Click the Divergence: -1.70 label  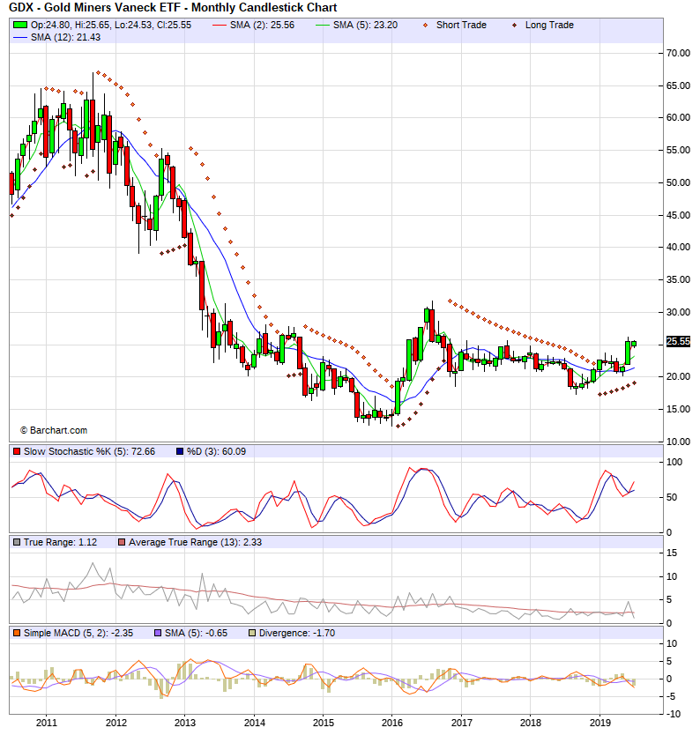297,634
